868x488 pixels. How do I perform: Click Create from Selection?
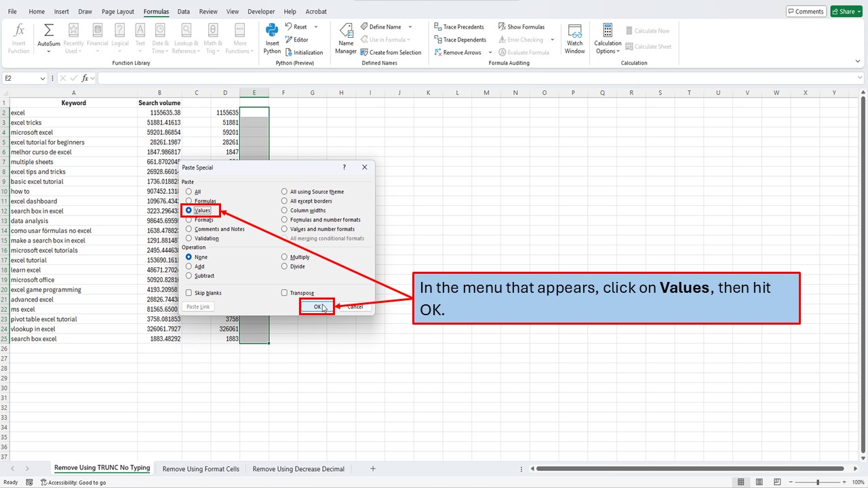(x=392, y=52)
